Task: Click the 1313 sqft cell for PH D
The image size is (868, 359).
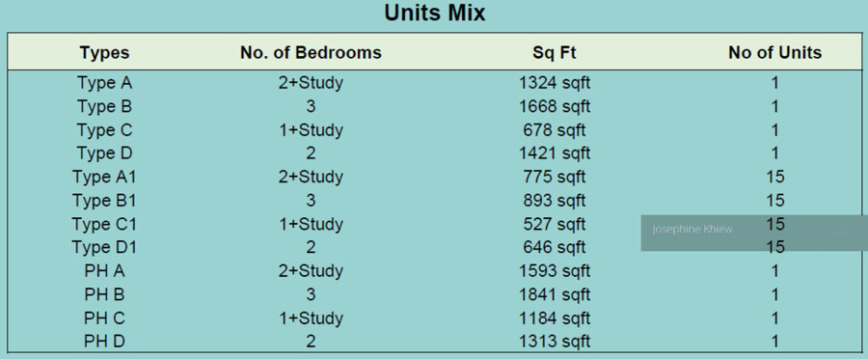Action: pos(555,342)
